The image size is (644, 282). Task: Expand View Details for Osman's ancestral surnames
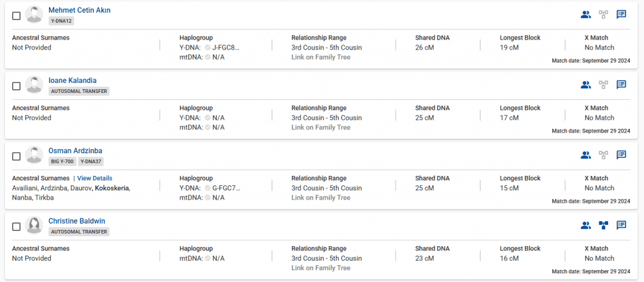tap(94, 178)
